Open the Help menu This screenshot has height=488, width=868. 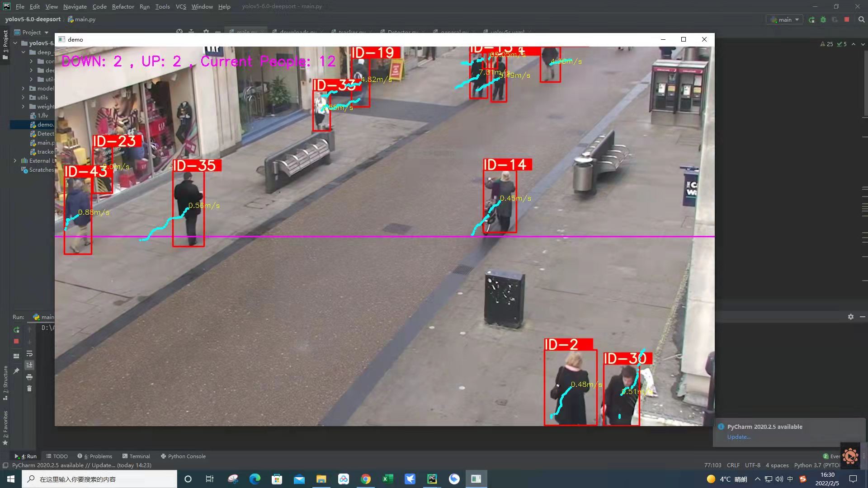point(224,6)
